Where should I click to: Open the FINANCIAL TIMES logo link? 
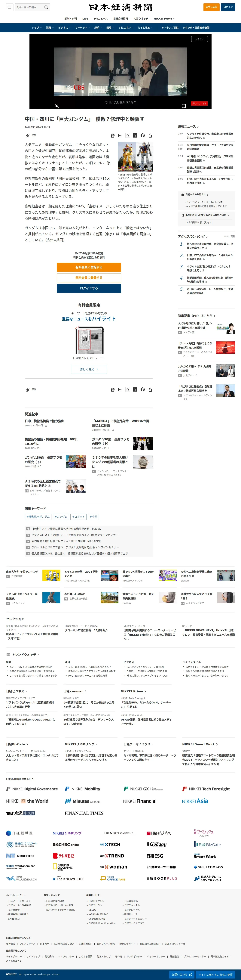(84, 813)
